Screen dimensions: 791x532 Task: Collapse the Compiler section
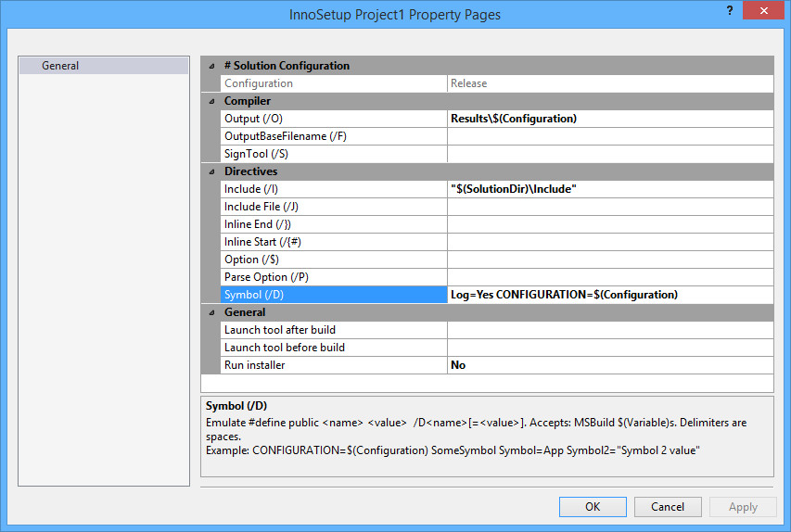(x=211, y=101)
